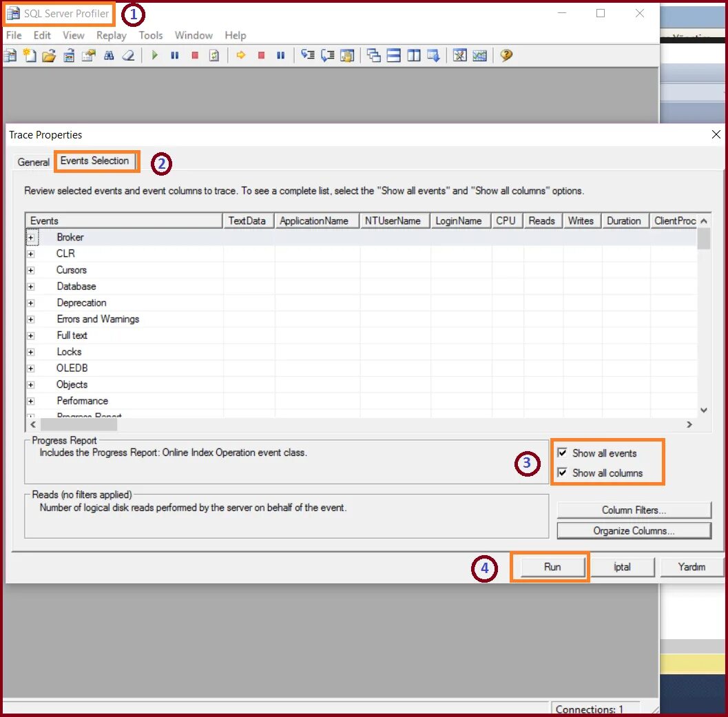Click the Help question mark icon
Viewport: 728px width, 717px height.
point(506,55)
